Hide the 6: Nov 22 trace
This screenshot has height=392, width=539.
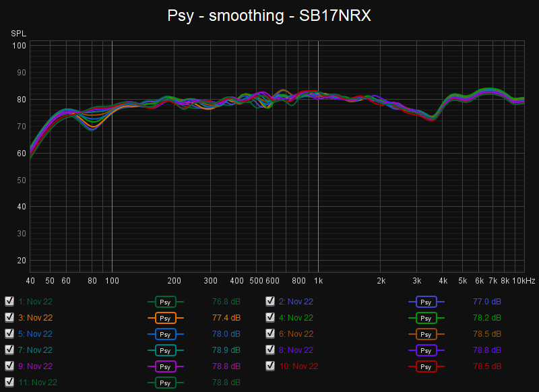[270, 333]
